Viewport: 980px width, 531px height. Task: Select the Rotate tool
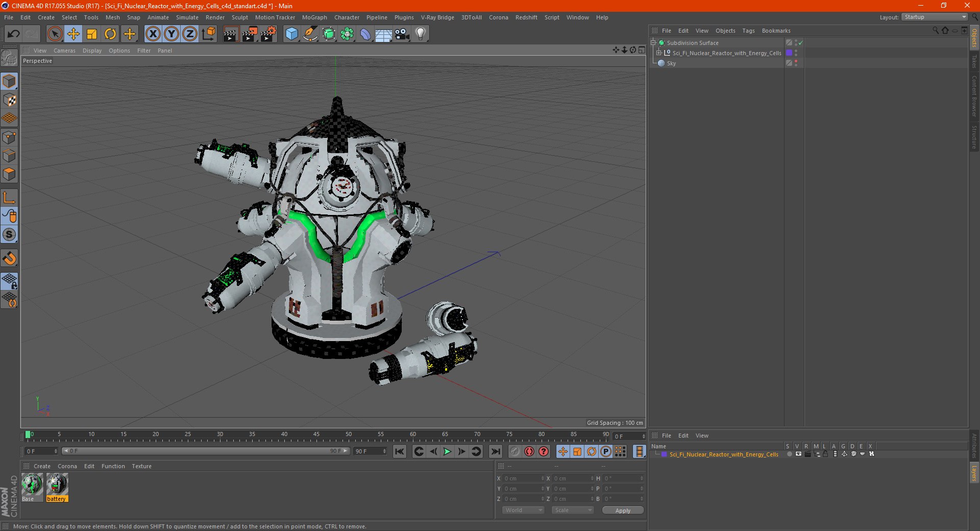(110, 34)
